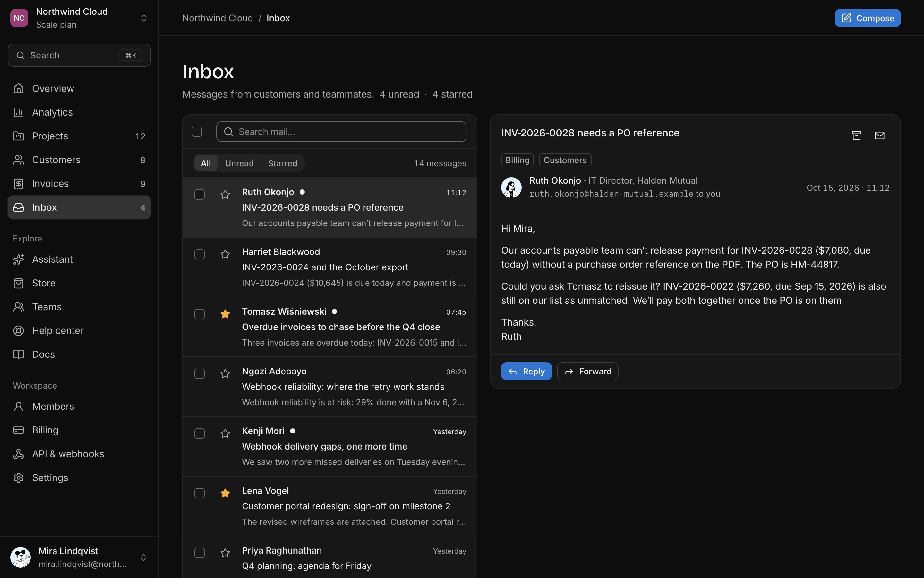This screenshot has width=924, height=578.
Task: Reply to Ruth's message
Action: pyautogui.click(x=526, y=371)
